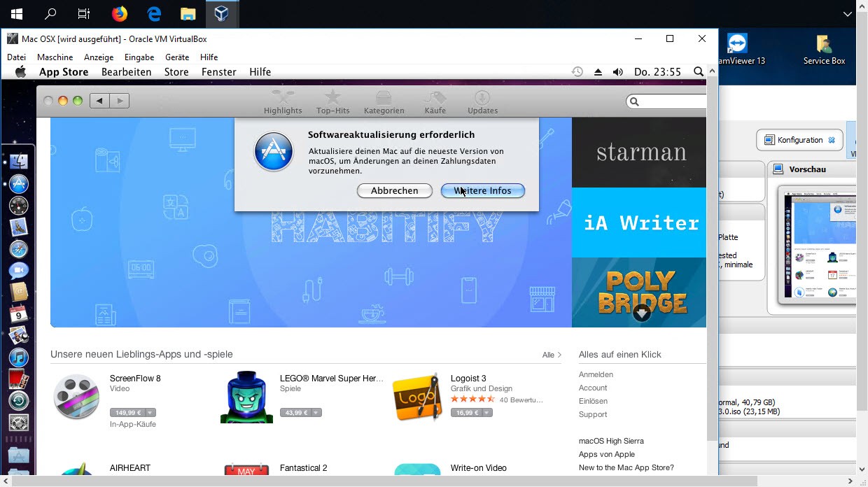This screenshot has height=487, width=868.
Task: Click the Anmelden quick link
Action: 596,374
